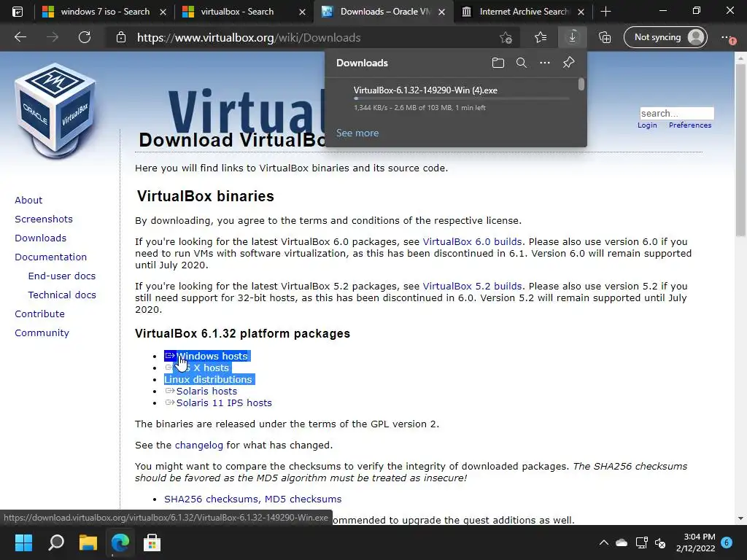Expand hidden system tray icons
747x560 pixels.
603,542
